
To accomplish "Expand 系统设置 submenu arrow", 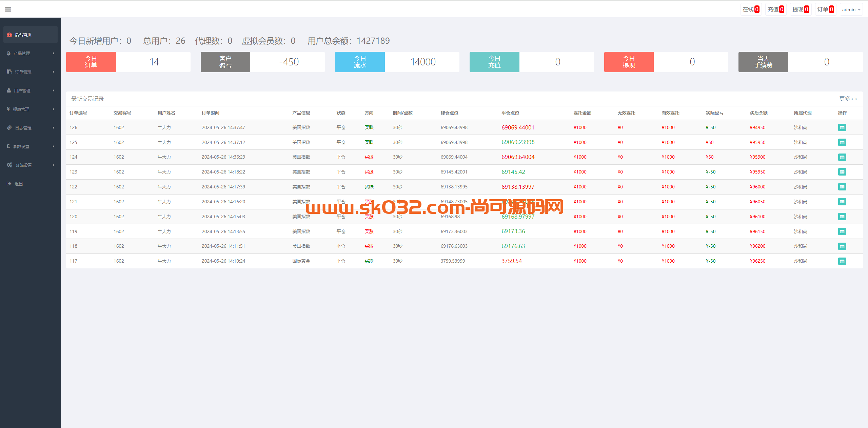I will point(54,165).
